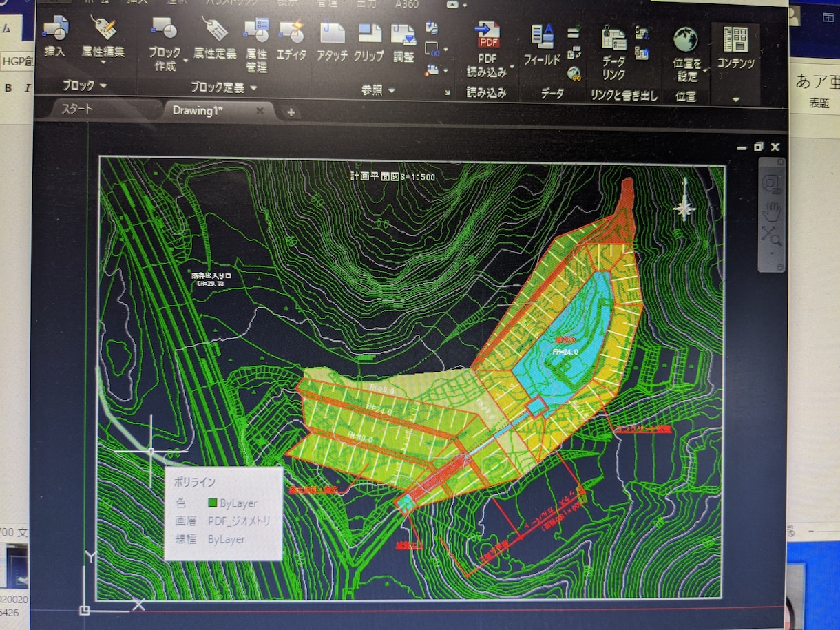This screenshot has height=630, width=840.
Task: Click the 計画平面図S=1:500 drawing title
Action: (x=392, y=176)
